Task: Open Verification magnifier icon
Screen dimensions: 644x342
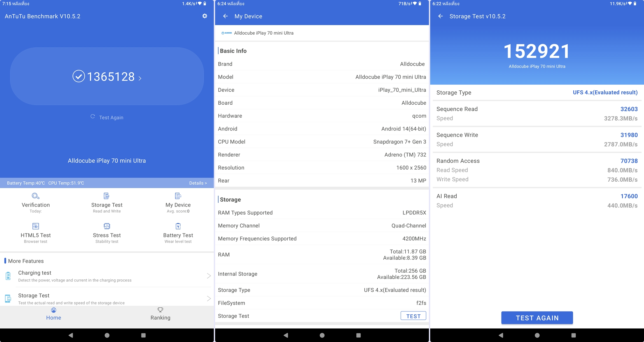Action: tap(36, 196)
